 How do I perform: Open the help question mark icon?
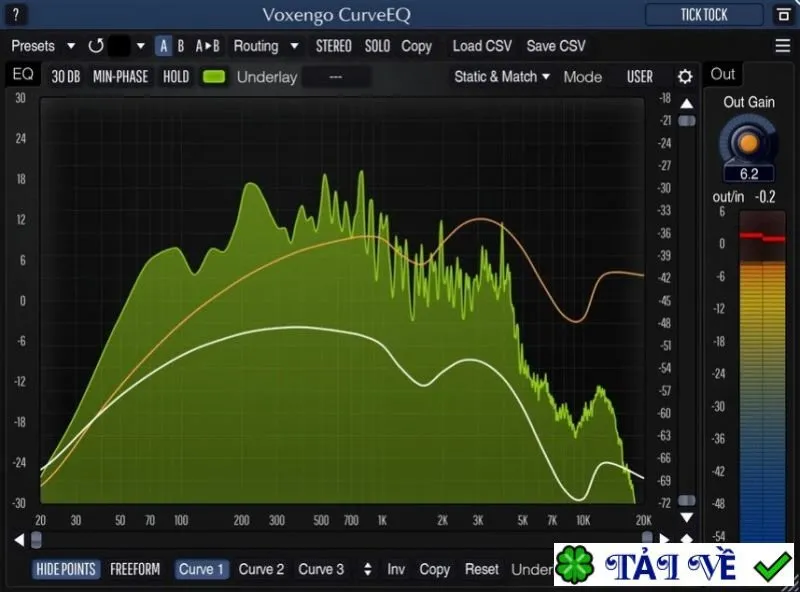pos(16,15)
